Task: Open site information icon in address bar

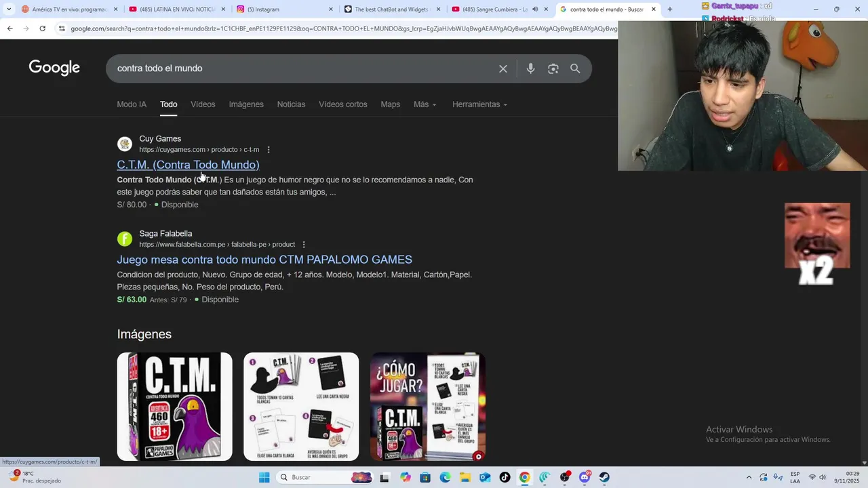Action: pos(62,28)
